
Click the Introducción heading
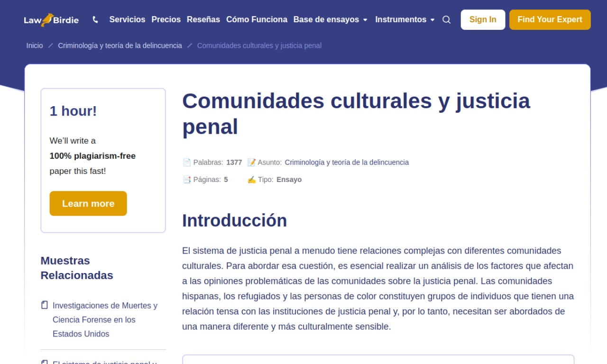click(235, 220)
